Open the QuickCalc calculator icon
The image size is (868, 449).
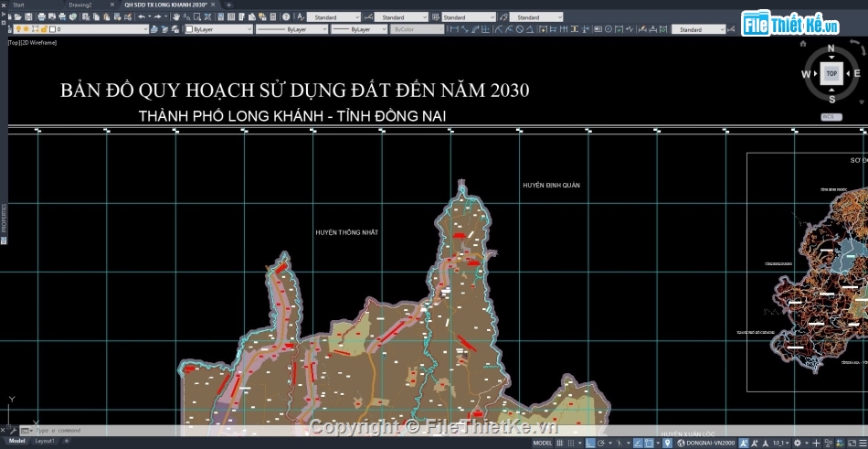[273, 16]
